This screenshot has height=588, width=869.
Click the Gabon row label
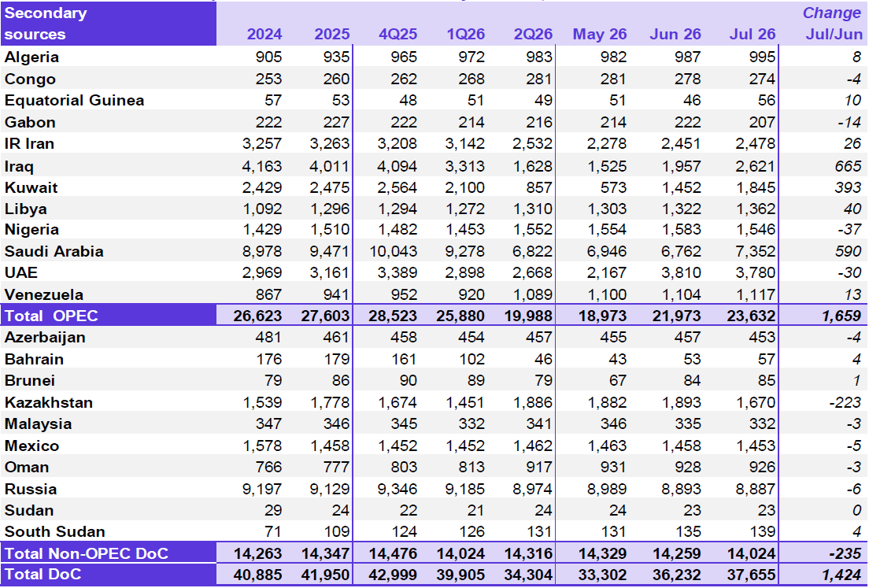pyautogui.click(x=30, y=122)
